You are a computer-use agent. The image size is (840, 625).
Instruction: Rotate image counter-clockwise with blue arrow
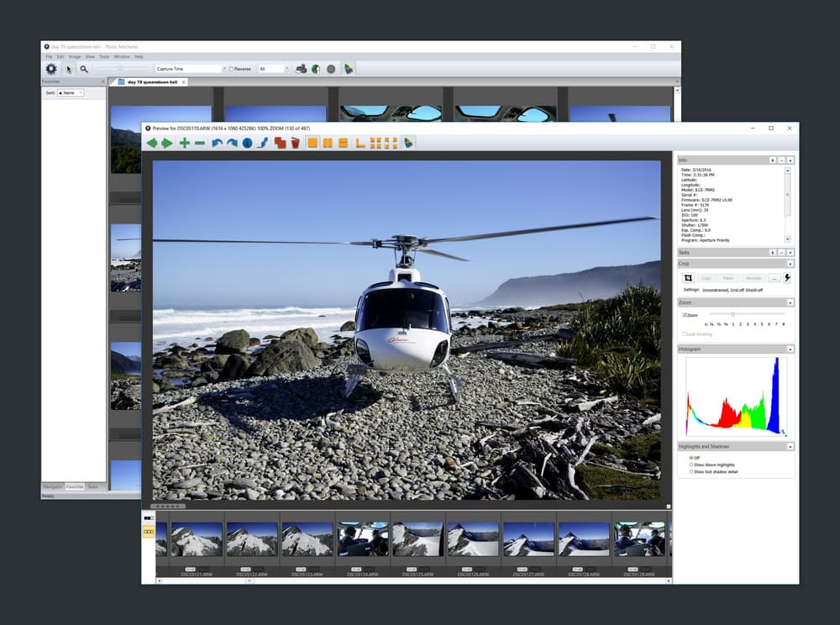[217, 143]
